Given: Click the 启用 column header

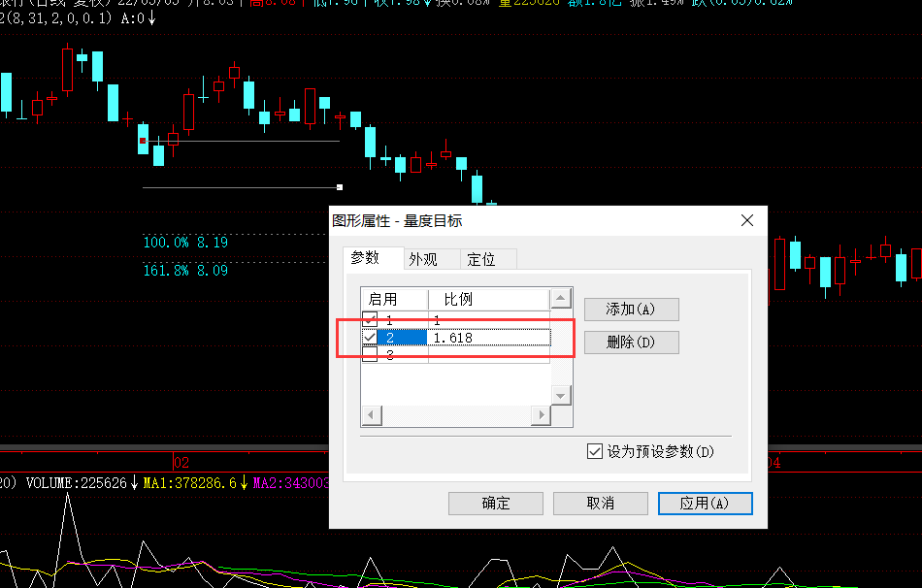Looking at the screenshot, I should [395, 299].
